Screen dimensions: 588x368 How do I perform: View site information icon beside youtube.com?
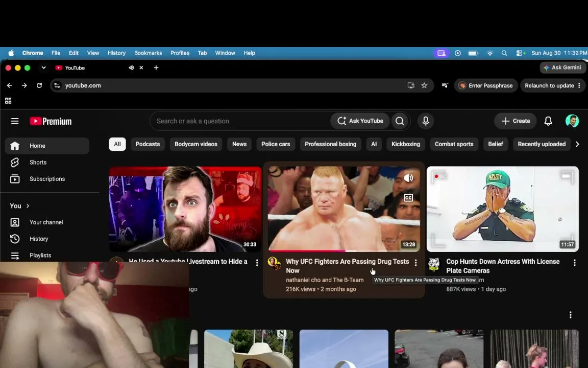click(x=57, y=86)
